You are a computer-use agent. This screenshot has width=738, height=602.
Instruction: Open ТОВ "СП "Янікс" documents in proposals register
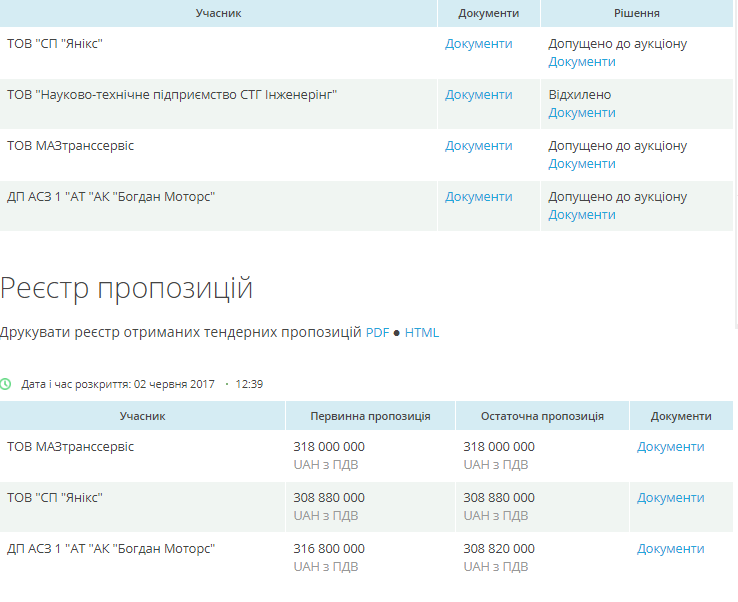click(x=670, y=498)
